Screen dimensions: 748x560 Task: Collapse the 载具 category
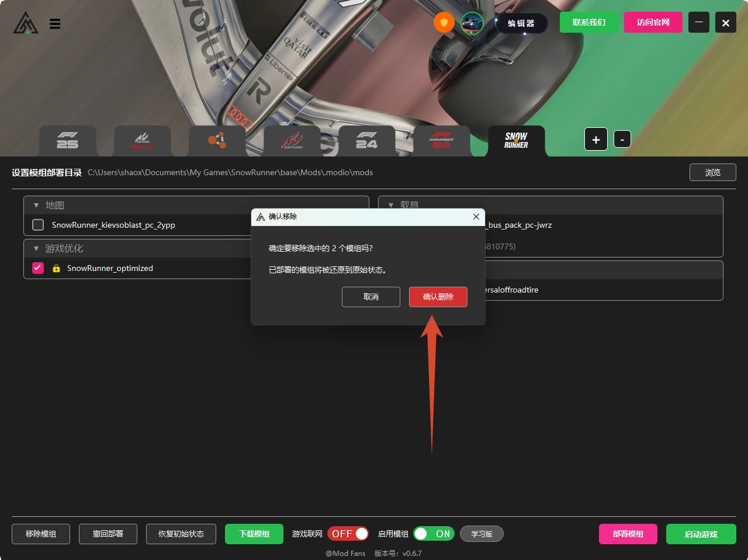[x=391, y=206]
